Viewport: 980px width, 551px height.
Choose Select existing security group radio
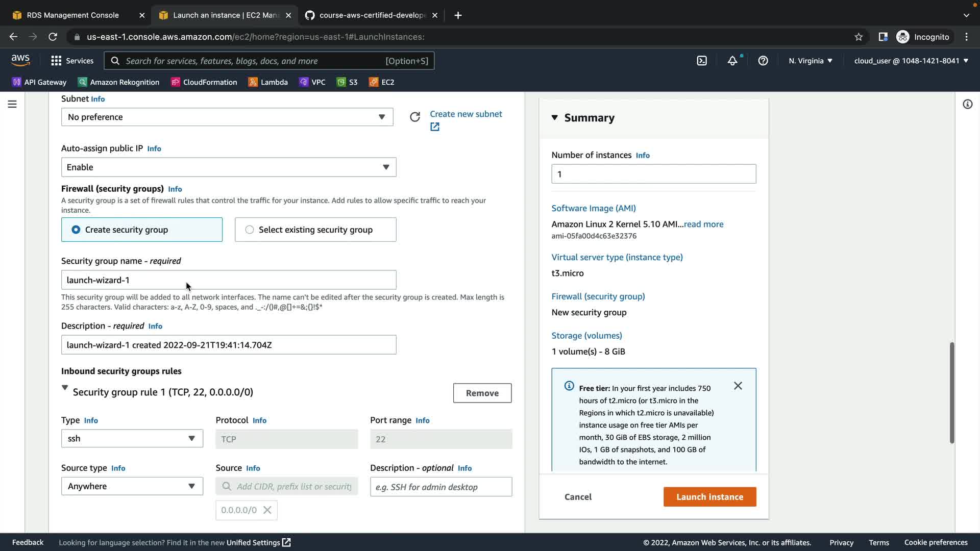pyautogui.click(x=250, y=230)
